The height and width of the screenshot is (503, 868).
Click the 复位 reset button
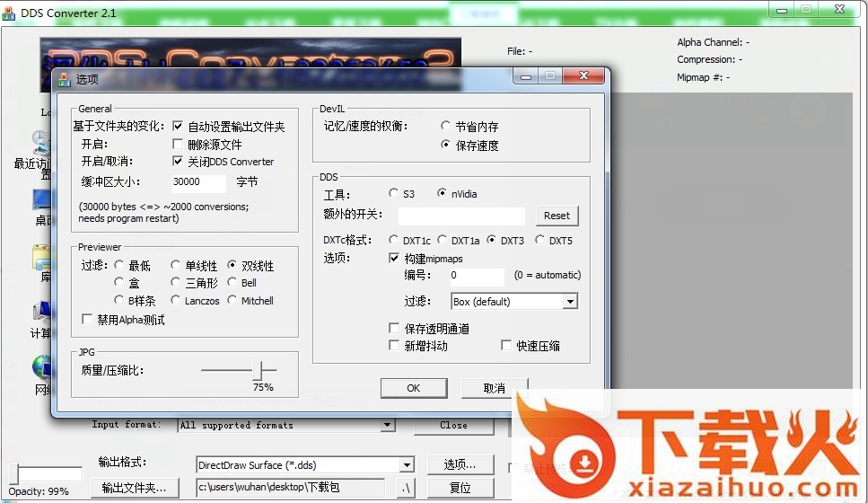(x=460, y=488)
